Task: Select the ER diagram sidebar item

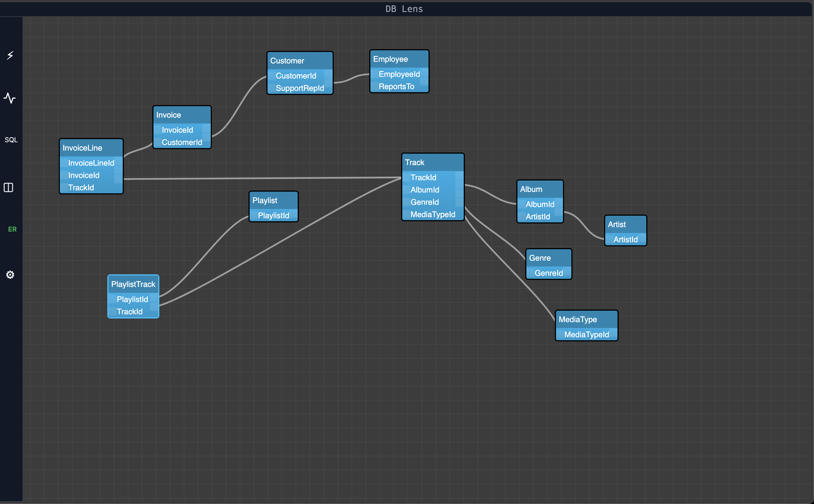Action: click(12, 229)
